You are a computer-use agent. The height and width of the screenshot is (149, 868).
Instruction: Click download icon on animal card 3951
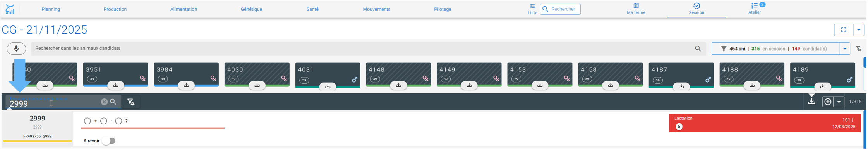pyautogui.click(x=116, y=85)
